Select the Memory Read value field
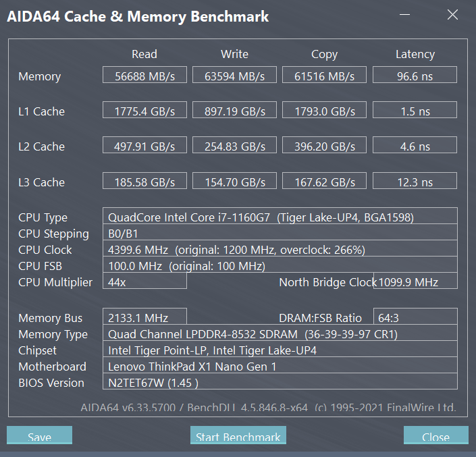Screen dimensions: 476x457 [x=144, y=75]
